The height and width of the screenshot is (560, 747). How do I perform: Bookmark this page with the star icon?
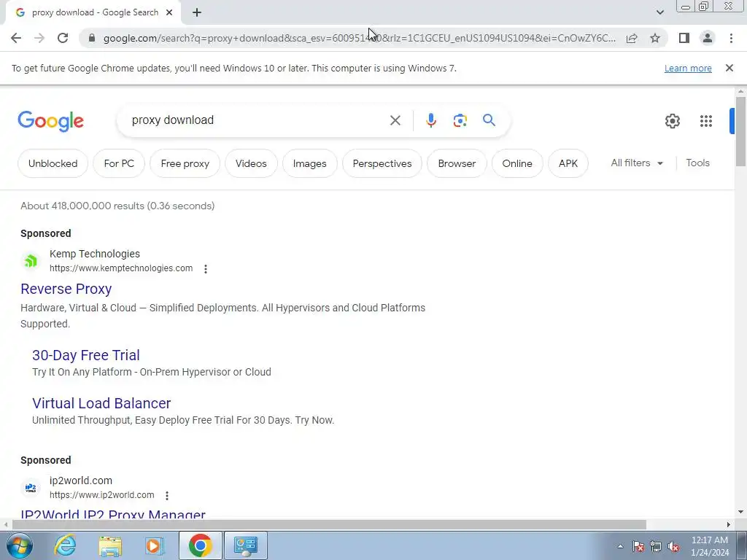point(655,38)
